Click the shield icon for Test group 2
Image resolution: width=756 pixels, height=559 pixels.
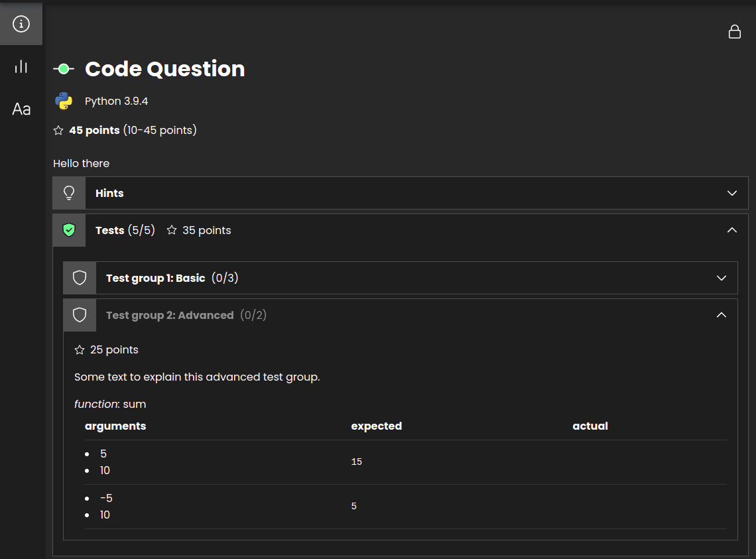coord(80,314)
